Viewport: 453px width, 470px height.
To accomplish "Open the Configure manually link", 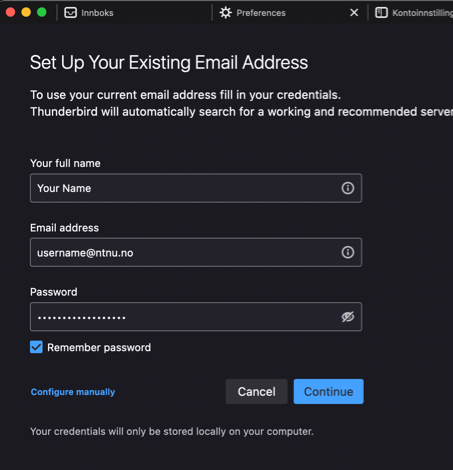I will pos(73,392).
